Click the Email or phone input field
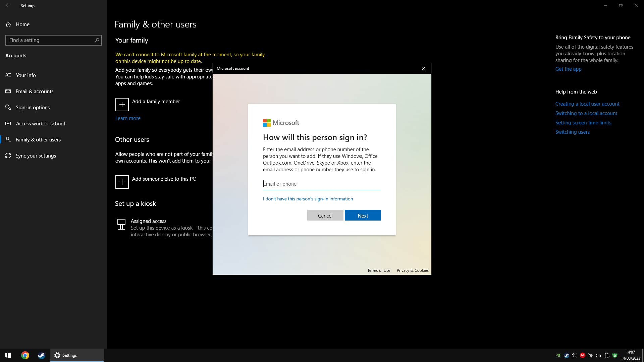 pyautogui.click(x=321, y=184)
